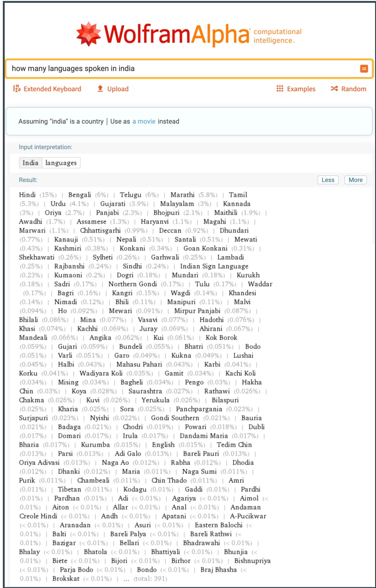Viewport: 376px width, 588px height.
Task: Click 'Bhojpuri' in the results
Action: [167, 212]
